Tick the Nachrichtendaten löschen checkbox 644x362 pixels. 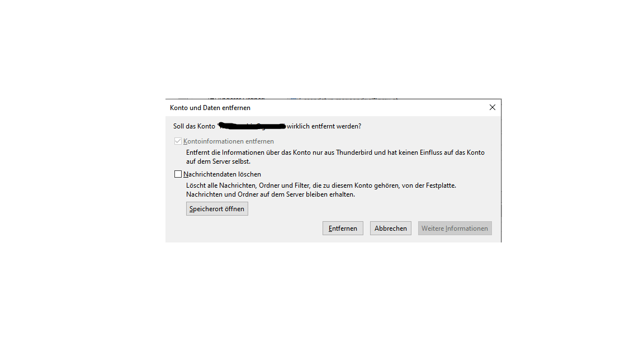[x=178, y=174]
